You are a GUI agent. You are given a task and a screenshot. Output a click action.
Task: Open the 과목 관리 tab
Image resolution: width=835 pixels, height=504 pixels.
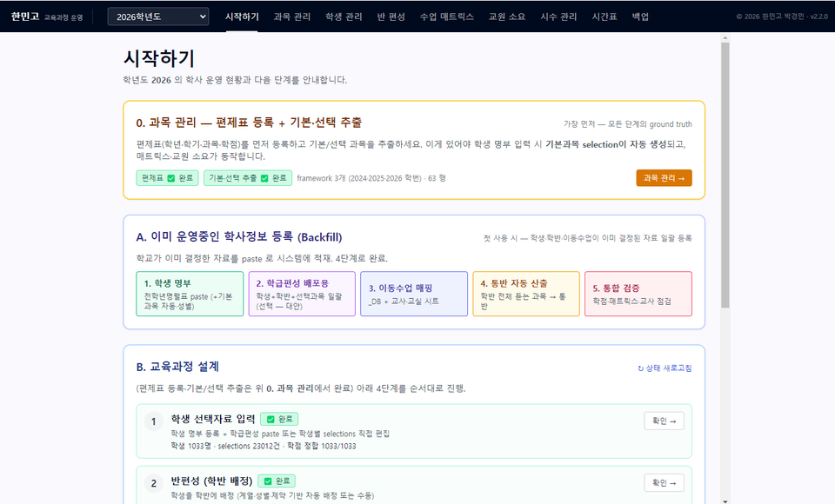click(292, 17)
